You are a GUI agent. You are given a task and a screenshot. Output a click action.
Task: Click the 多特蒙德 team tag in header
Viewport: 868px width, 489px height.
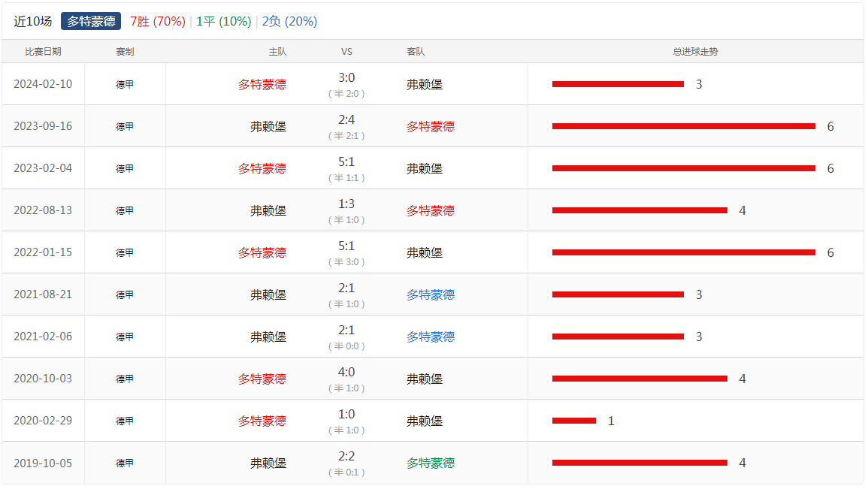pyautogui.click(x=91, y=22)
